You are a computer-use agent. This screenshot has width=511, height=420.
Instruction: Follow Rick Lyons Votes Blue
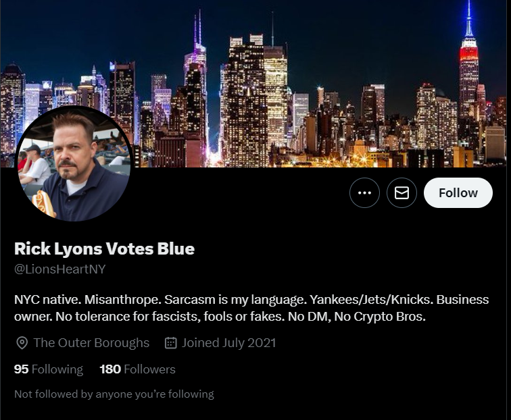click(458, 192)
